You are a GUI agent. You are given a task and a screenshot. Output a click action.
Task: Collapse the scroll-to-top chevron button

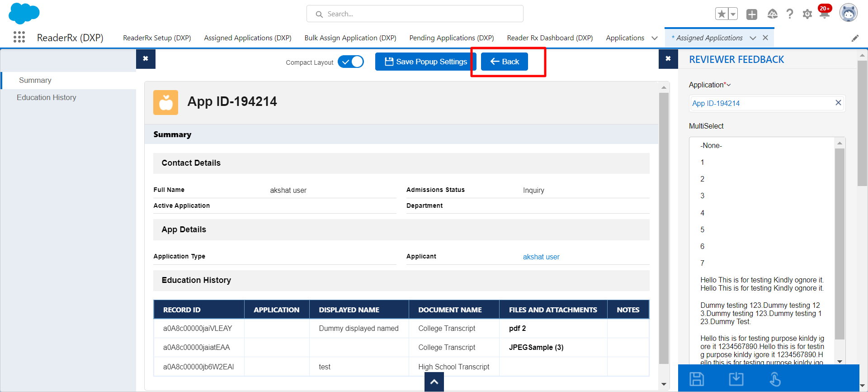point(434,382)
